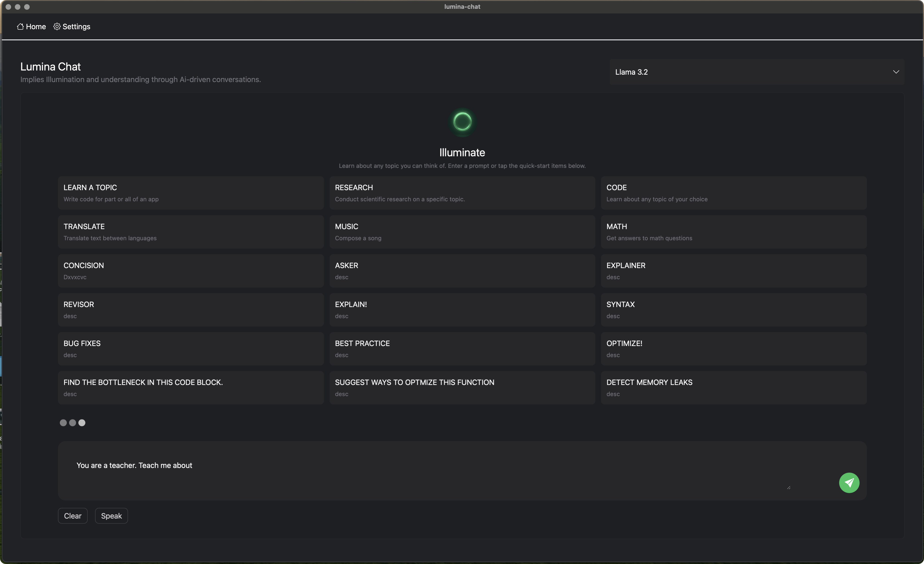Image resolution: width=924 pixels, height=564 pixels.
Task: Pick the CODE quick-start card
Action: 733,193
